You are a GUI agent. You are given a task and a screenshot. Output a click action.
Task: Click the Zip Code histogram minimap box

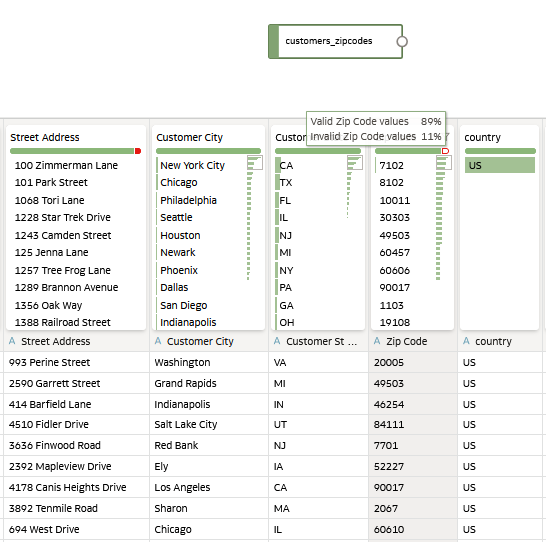[444, 163]
